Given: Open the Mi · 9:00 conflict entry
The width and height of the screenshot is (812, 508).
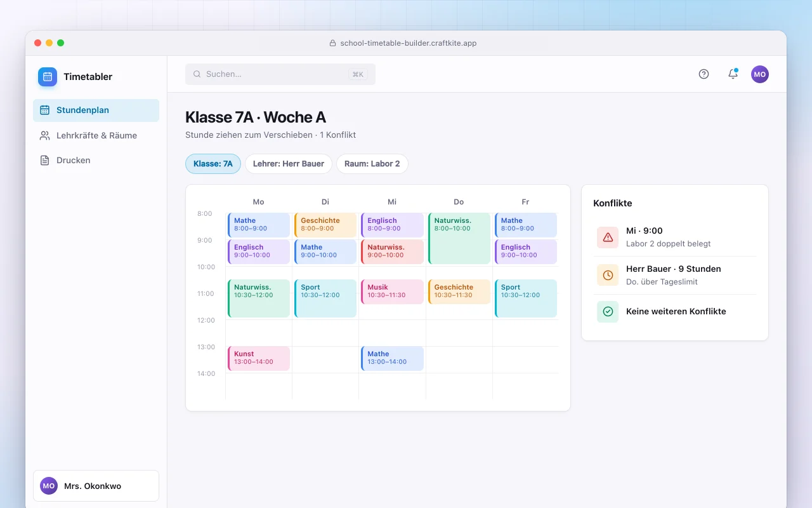Looking at the screenshot, I should point(675,237).
